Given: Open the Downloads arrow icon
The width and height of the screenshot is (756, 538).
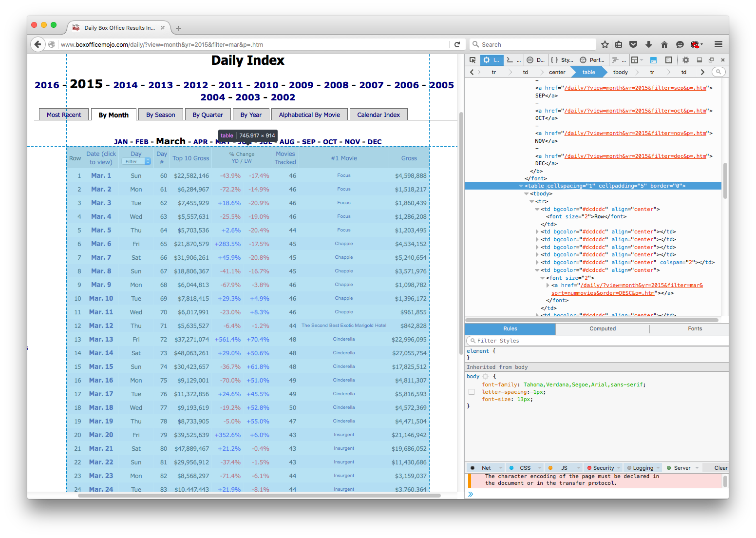Looking at the screenshot, I should pyautogui.click(x=649, y=44).
